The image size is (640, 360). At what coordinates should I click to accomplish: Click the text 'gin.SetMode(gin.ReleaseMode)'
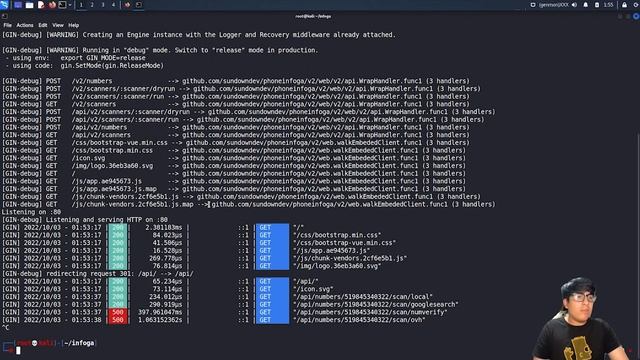click(x=112, y=66)
